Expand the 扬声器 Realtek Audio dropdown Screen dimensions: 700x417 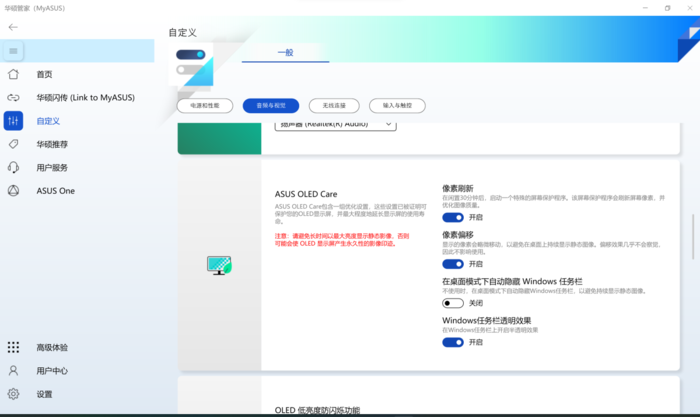click(336, 125)
